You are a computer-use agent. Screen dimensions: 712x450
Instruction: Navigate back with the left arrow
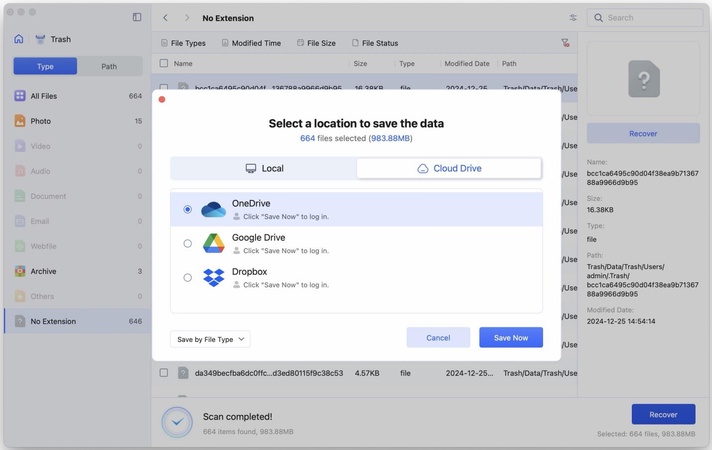(x=166, y=18)
